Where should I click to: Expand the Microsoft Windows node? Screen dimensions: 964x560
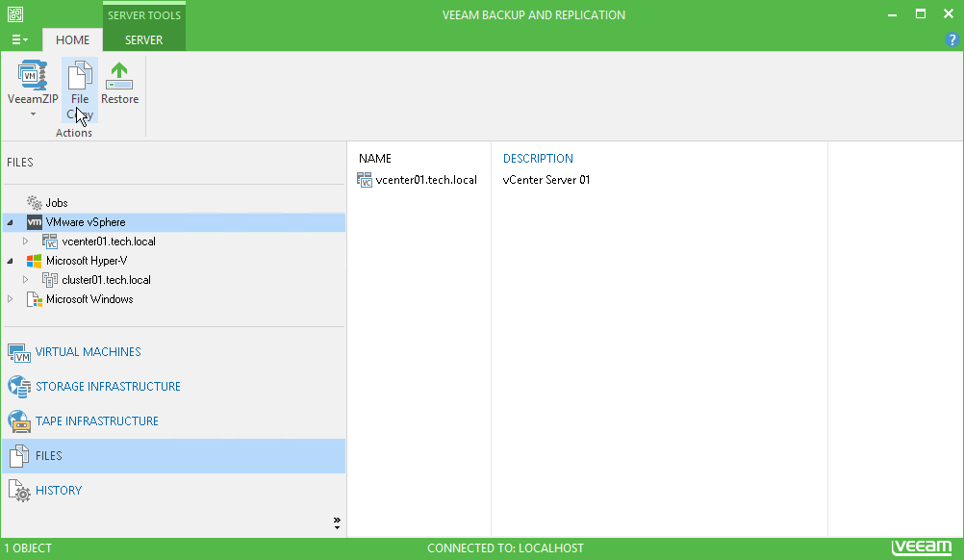click(x=10, y=298)
